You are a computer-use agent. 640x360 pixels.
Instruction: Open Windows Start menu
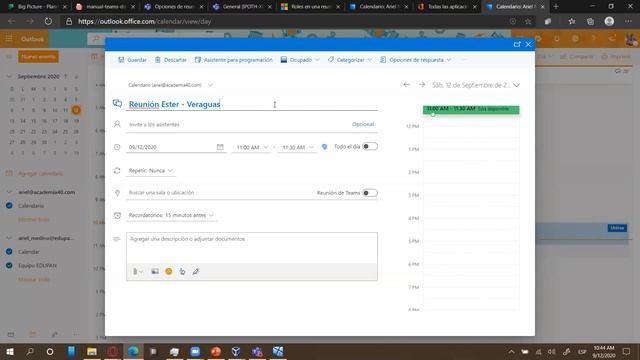pyautogui.click(x=9, y=351)
